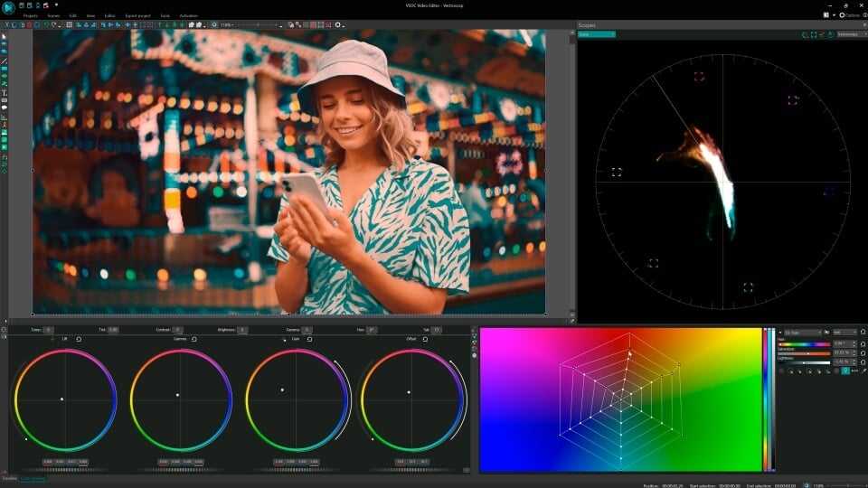868x488 pixels.
Task: Open the Projects menu
Action: pos(32,15)
